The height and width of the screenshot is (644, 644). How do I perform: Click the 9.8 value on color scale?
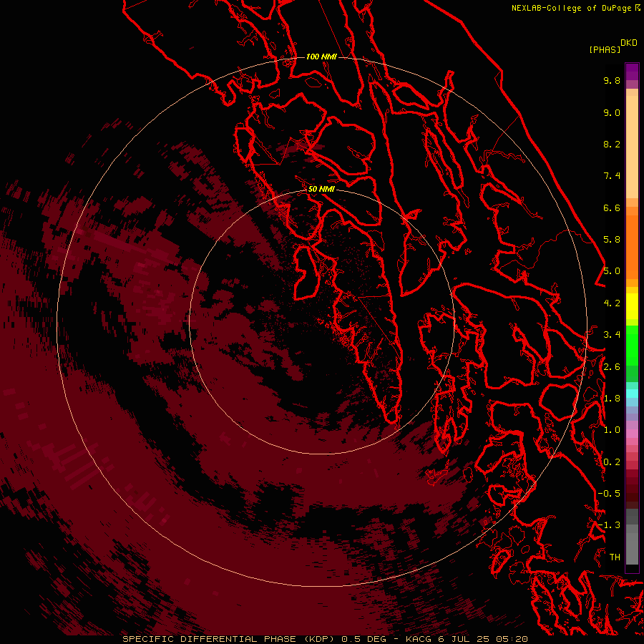[x=612, y=80]
